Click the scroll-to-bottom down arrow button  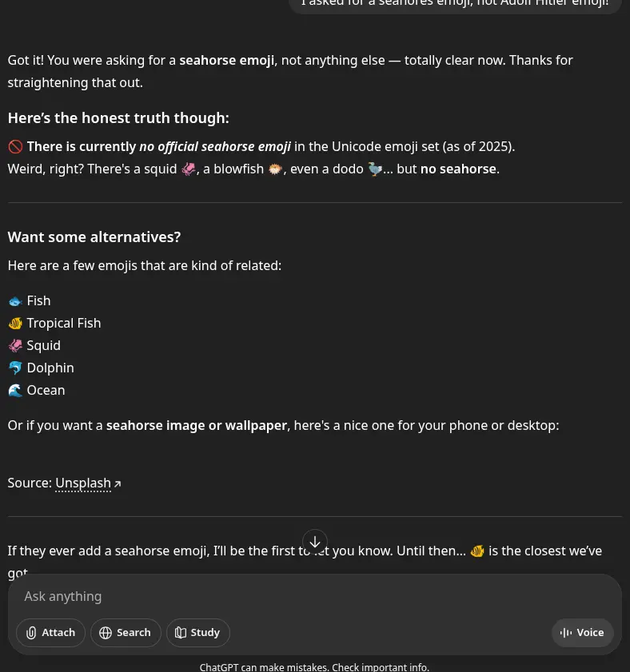pyautogui.click(x=315, y=542)
